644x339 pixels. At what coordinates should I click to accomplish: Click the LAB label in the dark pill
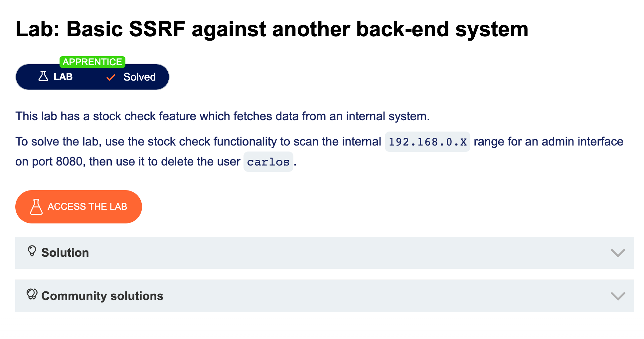(63, 77)
